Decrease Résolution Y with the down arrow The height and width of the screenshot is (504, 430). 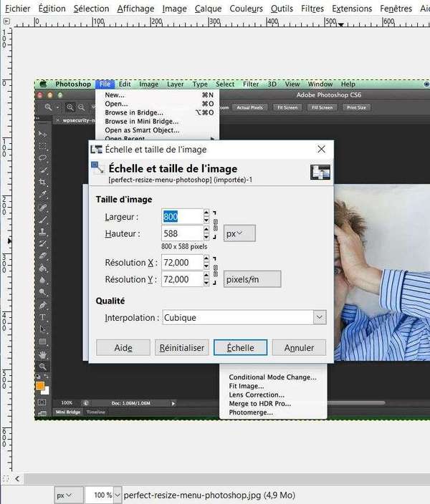[x=206, y=283]
